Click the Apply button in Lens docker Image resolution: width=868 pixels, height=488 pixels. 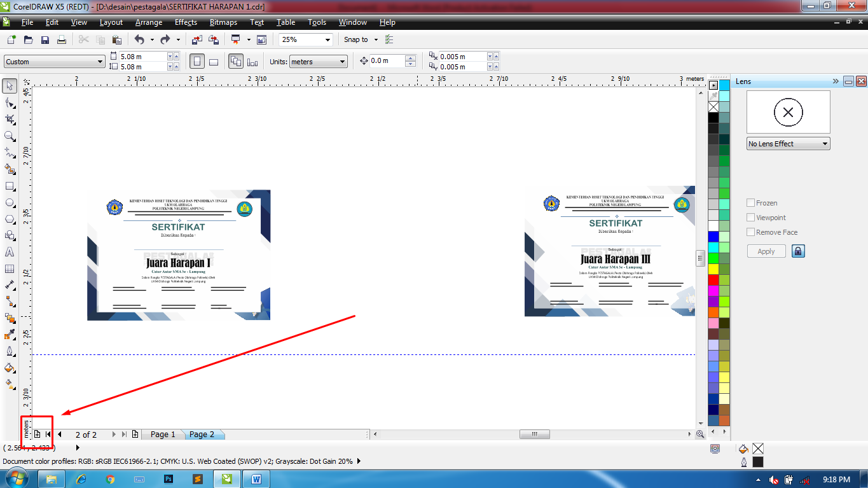[x=766, y=251]
